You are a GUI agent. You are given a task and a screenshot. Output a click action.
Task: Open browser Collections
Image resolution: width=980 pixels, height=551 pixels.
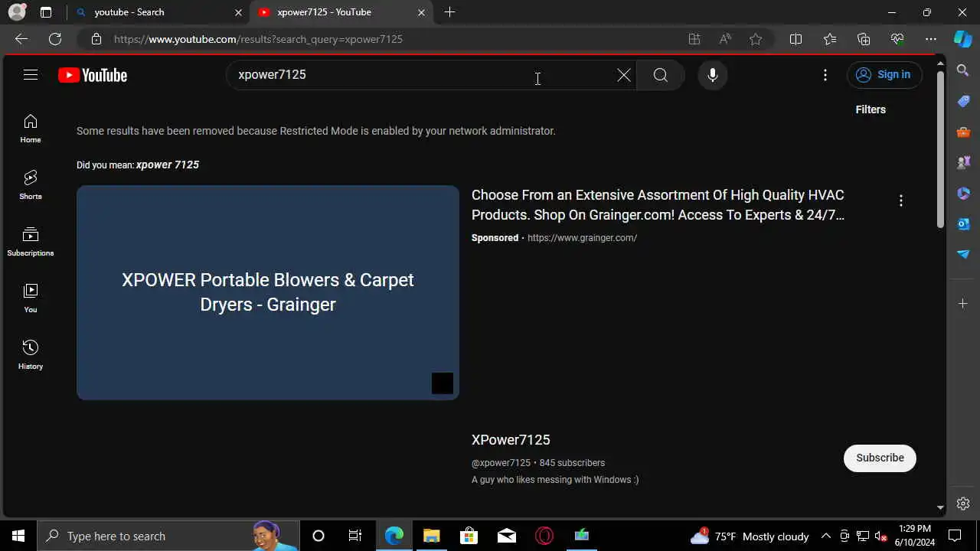coord(864,39)
